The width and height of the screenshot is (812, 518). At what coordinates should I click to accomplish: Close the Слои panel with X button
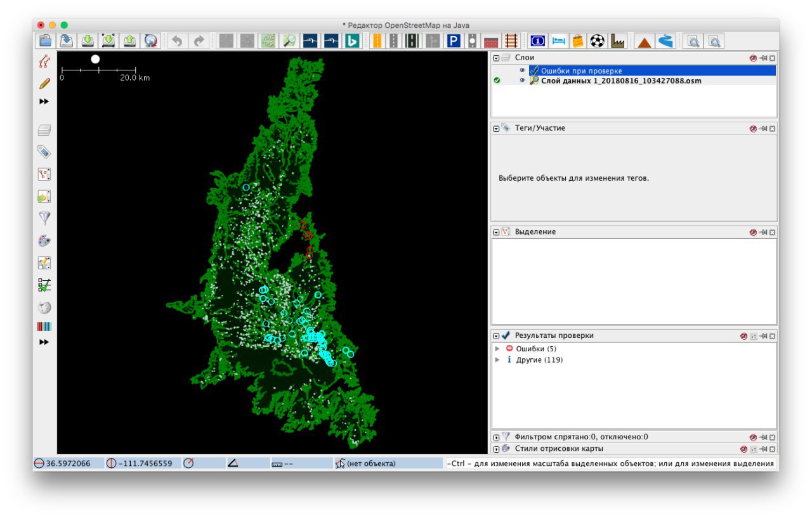pyautogui.click(x=773, y=58)
